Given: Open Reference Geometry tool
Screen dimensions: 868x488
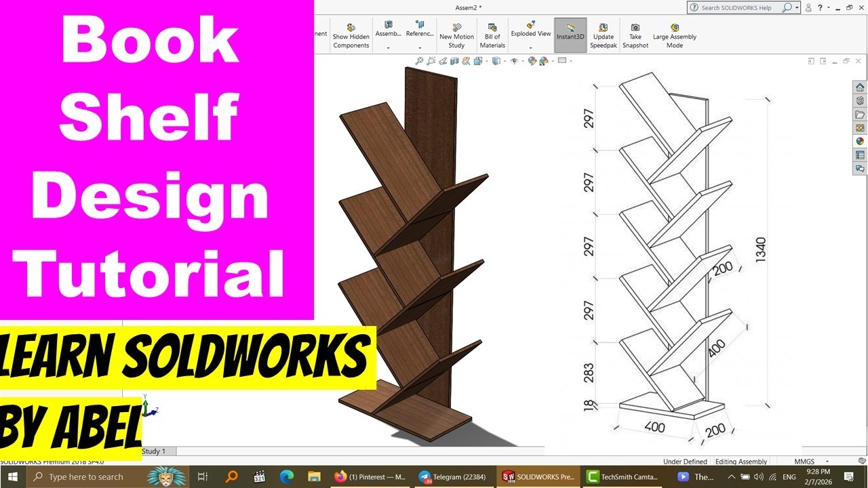Looking at the screenshot, I should (x=420, y=29).
